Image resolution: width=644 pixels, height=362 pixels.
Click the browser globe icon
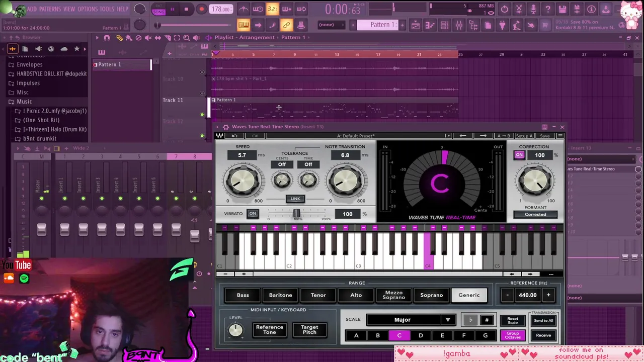click(51, 49)
